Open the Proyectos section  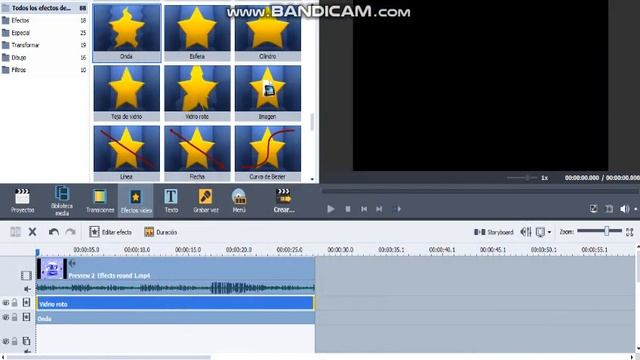point(22,201)
